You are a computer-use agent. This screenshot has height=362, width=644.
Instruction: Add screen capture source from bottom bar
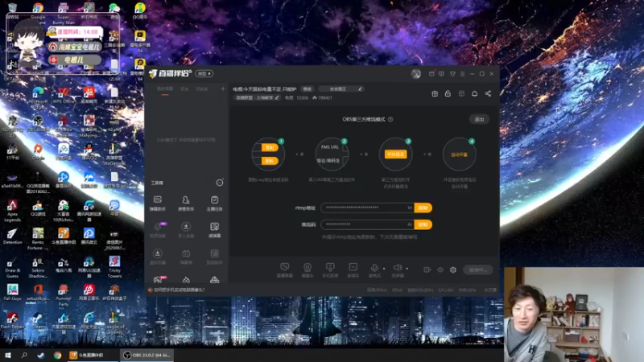[284, 269]
